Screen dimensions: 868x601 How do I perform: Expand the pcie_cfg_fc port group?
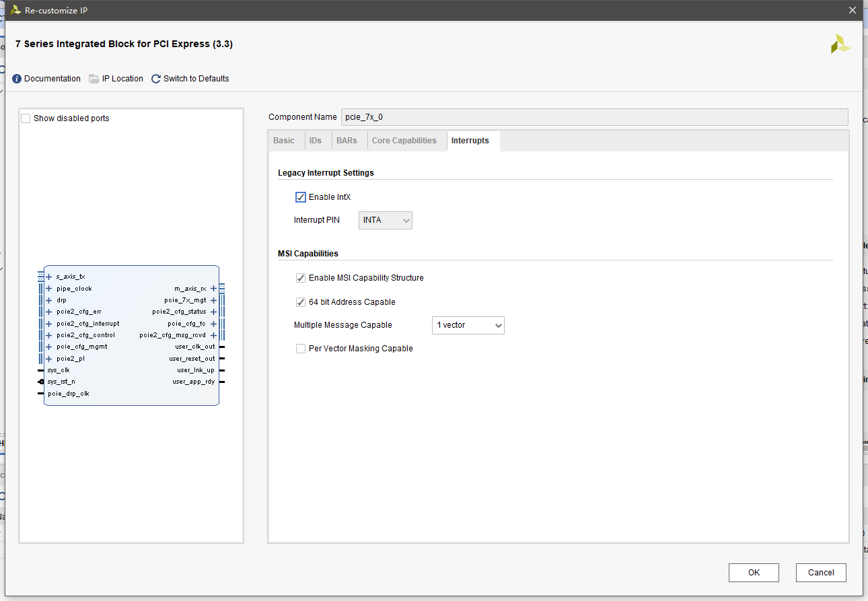[213, 324]
